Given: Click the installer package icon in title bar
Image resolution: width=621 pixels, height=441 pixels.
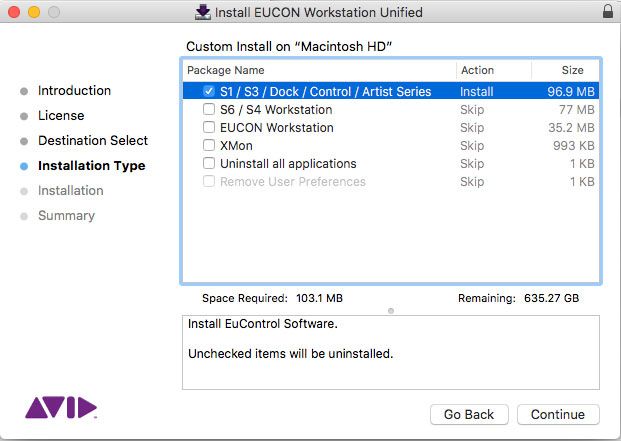Looking at the screenshot, I should [203, 12].
